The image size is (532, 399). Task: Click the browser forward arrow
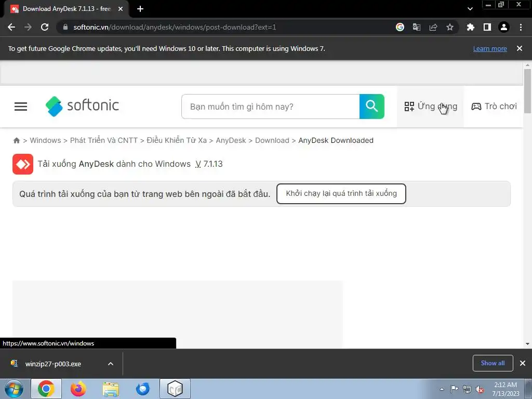coord(28,27)
